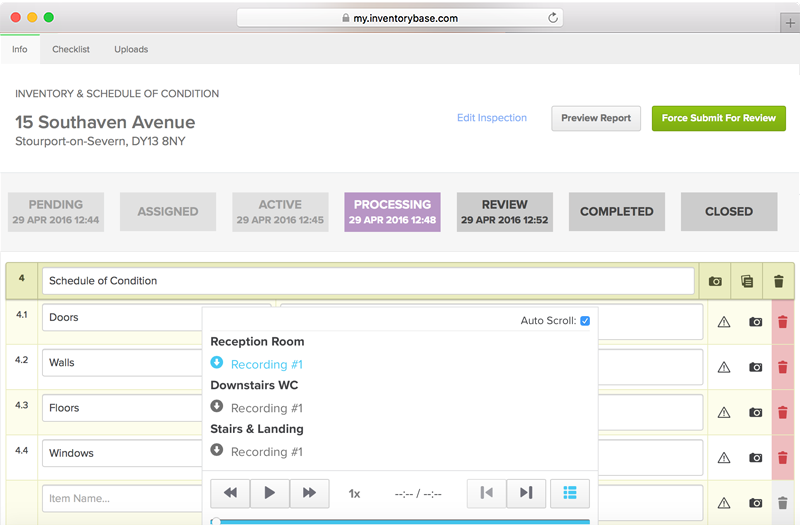Click the Walls item name field
800x525 pixels.
(x=122, y=363)
